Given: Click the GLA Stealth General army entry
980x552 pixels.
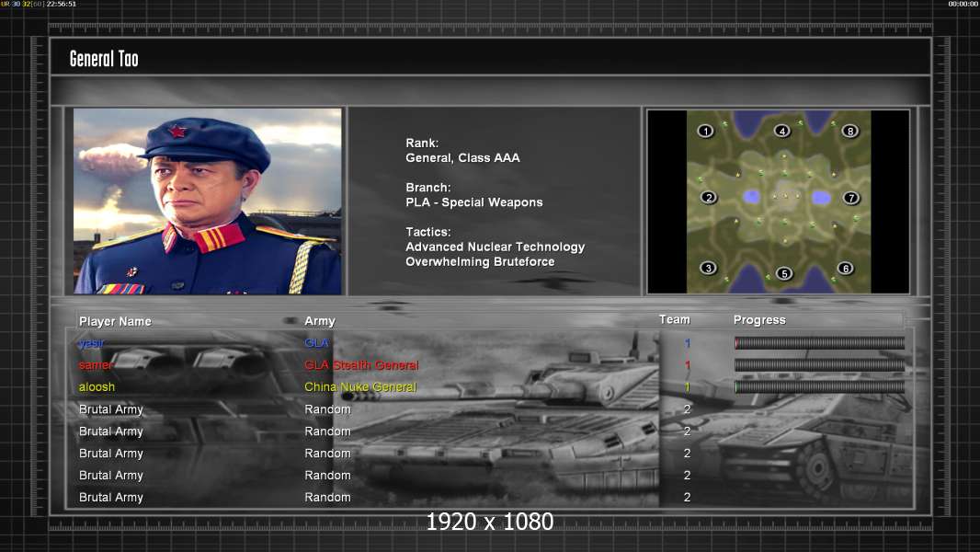Looking at the screenshot, I should (x=361, y=365).
